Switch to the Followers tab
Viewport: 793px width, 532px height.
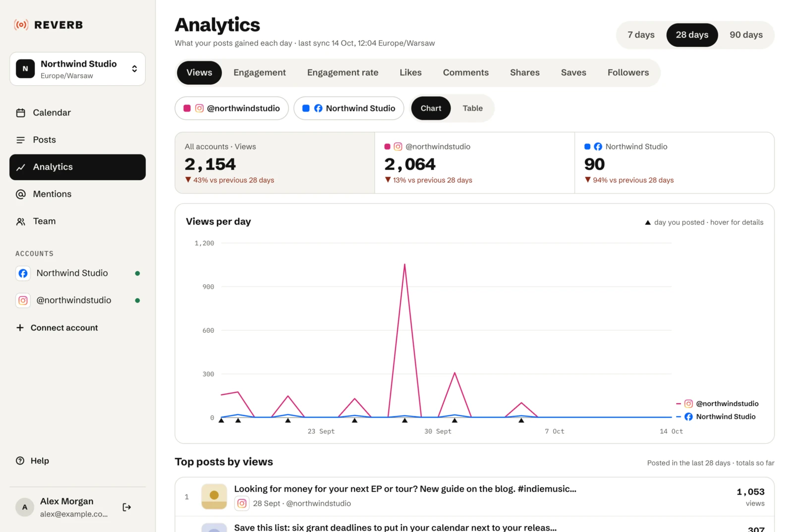(628, 73)
